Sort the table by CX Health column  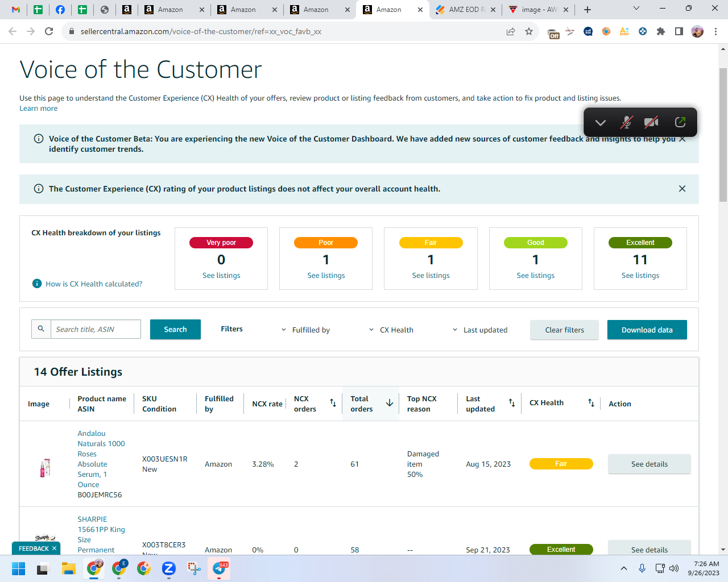[591, 403]
